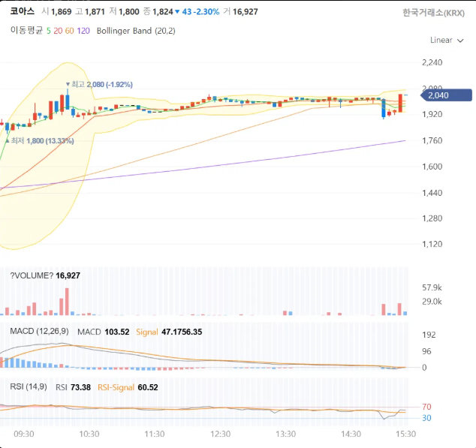
Task: Click the 이동평균 indicator label
Action: (27, 30)
